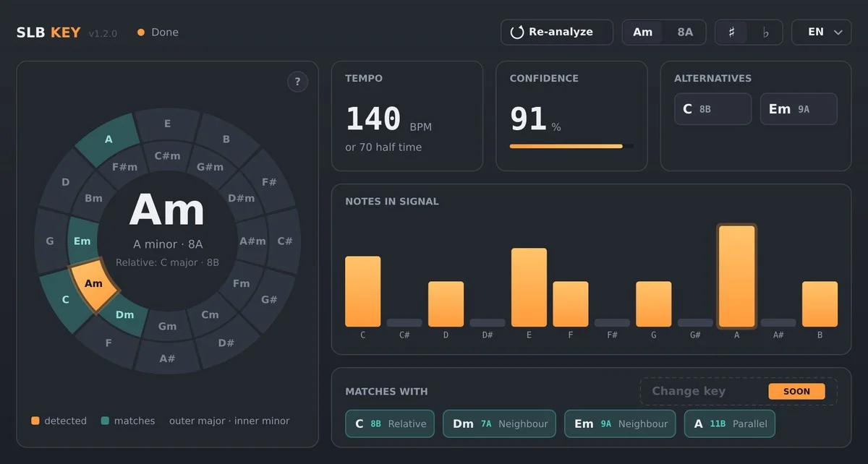The image size is (868, 464).
Task: Select the Fm wheel segment
Action: point(241,283)
